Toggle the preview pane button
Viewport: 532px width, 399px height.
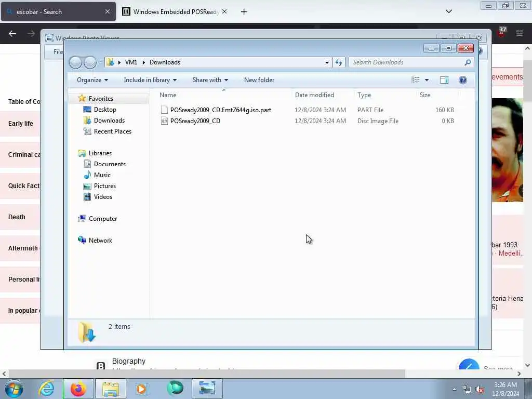pyautogui.click(x=444, y=80)
